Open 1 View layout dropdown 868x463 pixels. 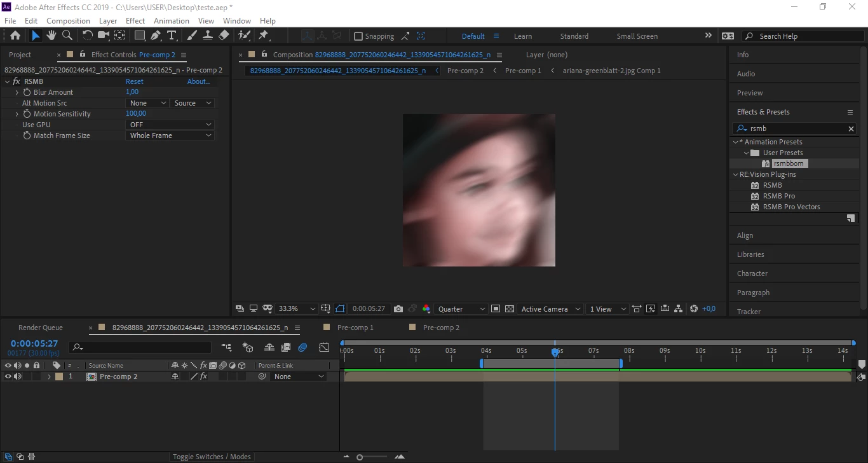(x=607, y=308)
